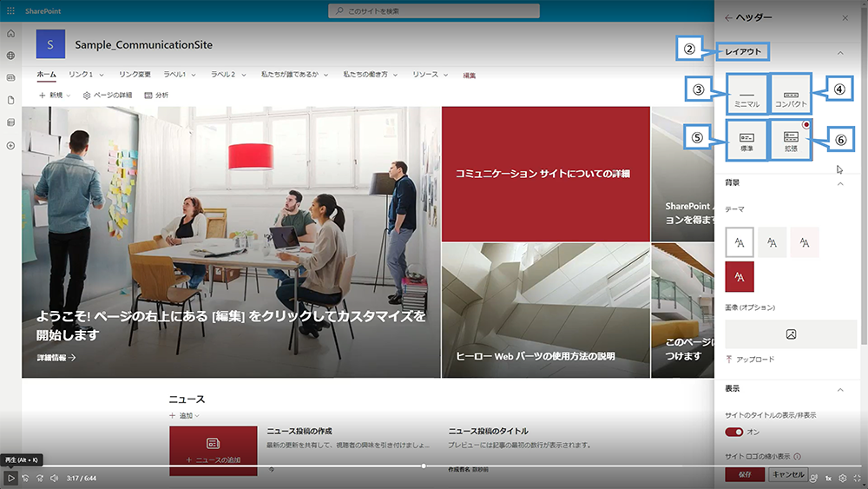Click the 保存 save button
This screenshot has height=489, width=868.
click(745, 474)
